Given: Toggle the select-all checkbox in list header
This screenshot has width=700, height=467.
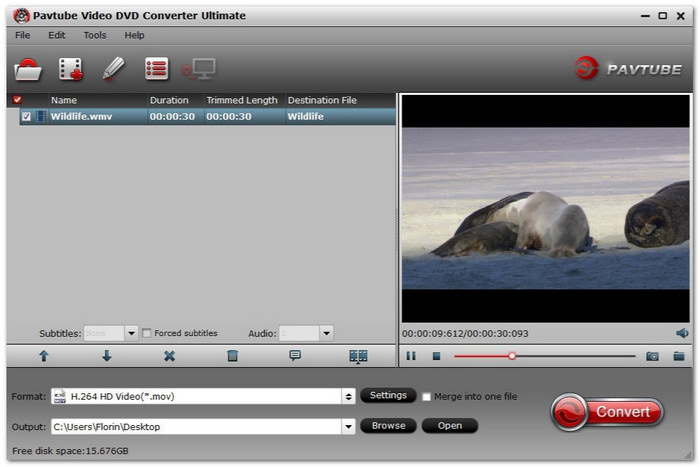Looking at the screenshot, I should pyautogui.click(x=17, y=100).
